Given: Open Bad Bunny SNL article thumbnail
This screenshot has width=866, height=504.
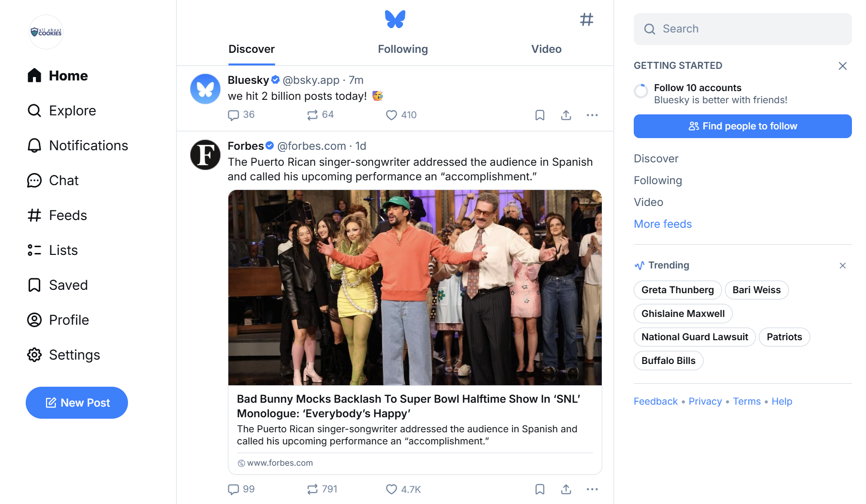Looking at the screenshot, I should [415, 287].
